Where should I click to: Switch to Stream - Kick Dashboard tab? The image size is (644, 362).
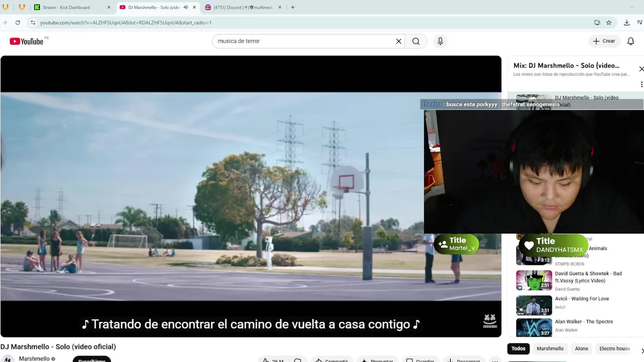point(72,7)
